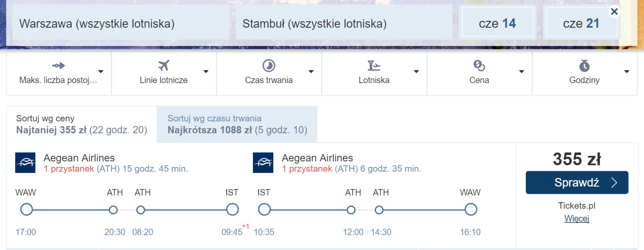The image size is (644, 250).
Task: Click the departure icon for Lotniska
Action: (x=374, y=66)
